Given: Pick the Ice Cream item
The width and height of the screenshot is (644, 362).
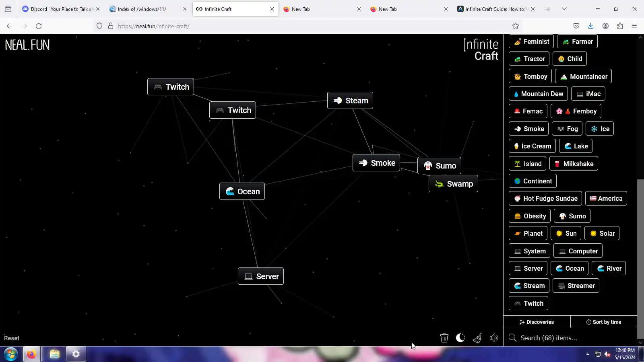Looking at the screenshot, I should 532,146.
